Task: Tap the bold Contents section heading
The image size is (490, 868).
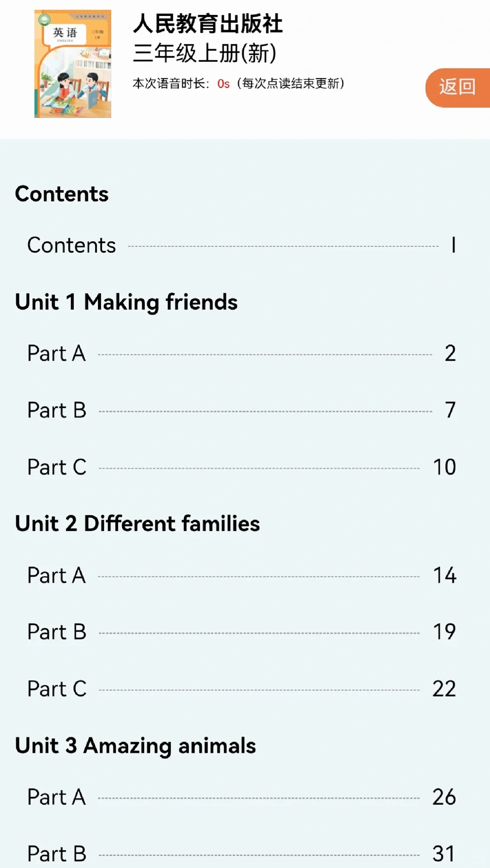Action: (x=62, y=194)
